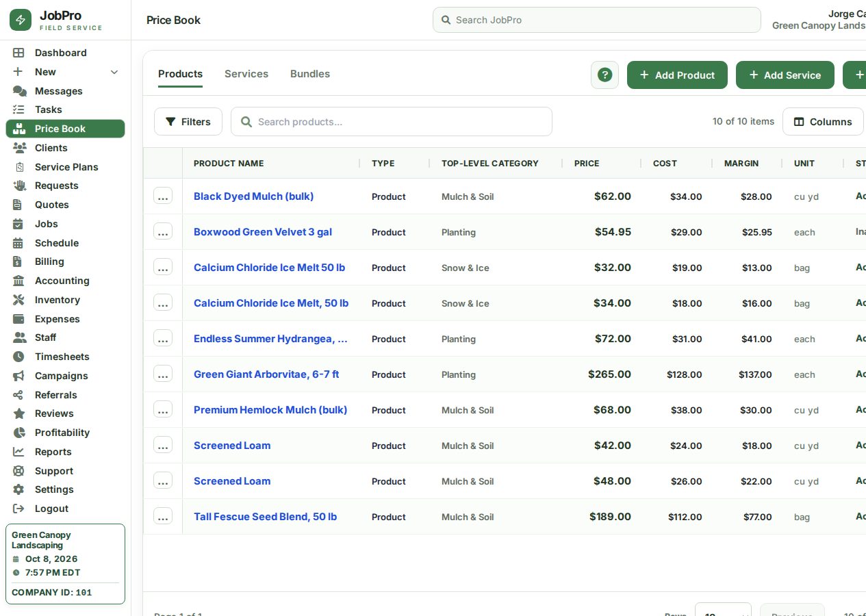Click the Accounting bank icon
Image resolution: width=866 pixels, height=616 pixels.
(18, 281)
